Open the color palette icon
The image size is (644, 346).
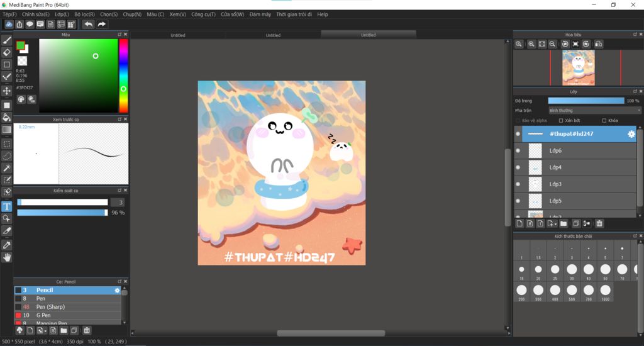pos(21,99)
